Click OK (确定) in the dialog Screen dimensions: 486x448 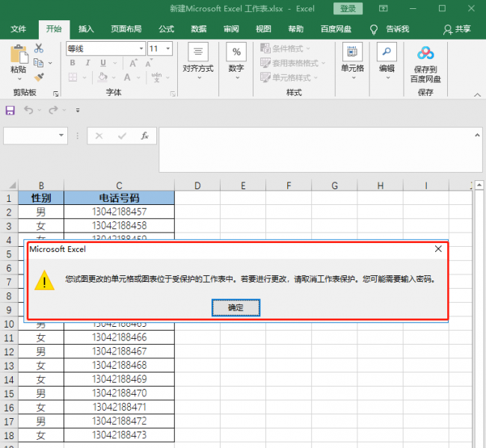(236, 307)
